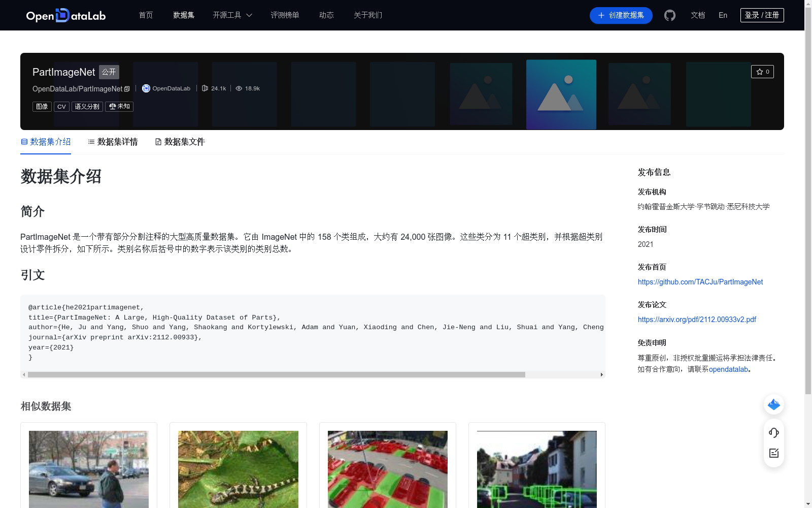Open 评测榜单 navigation item
Image resolution: width=812 pixels, height=508 pixels.
click(x=285, y=15)
